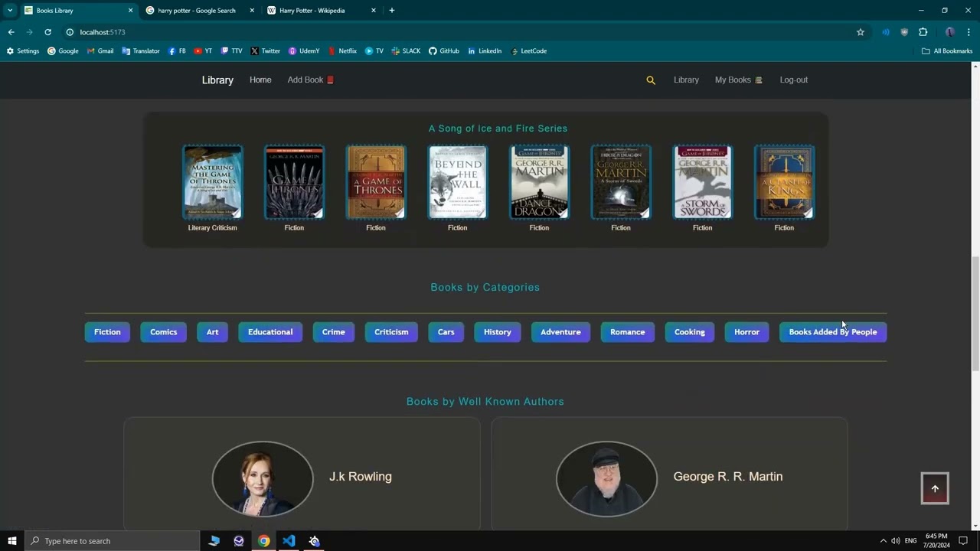Open A Dance with Dragons book cover

tap(539, 182)
